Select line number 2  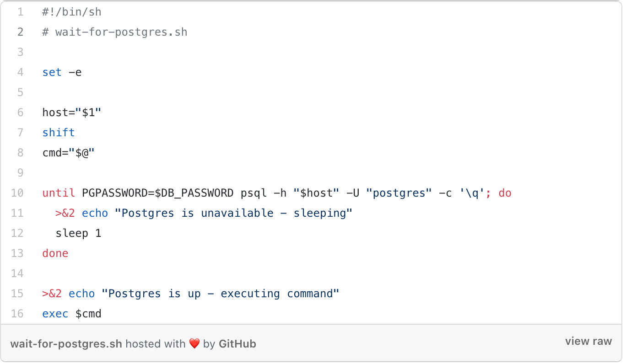point(20,32)
